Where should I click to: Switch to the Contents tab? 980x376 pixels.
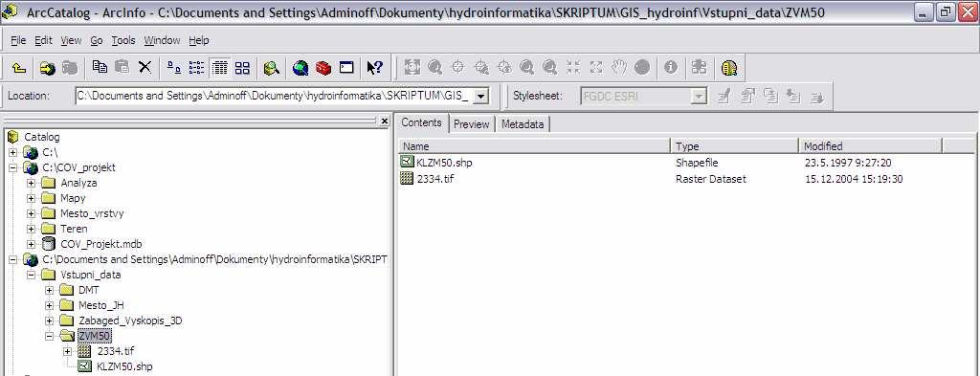[422, 122]
